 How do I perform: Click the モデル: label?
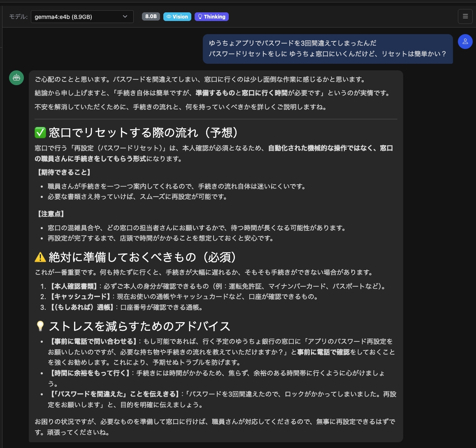18,17
